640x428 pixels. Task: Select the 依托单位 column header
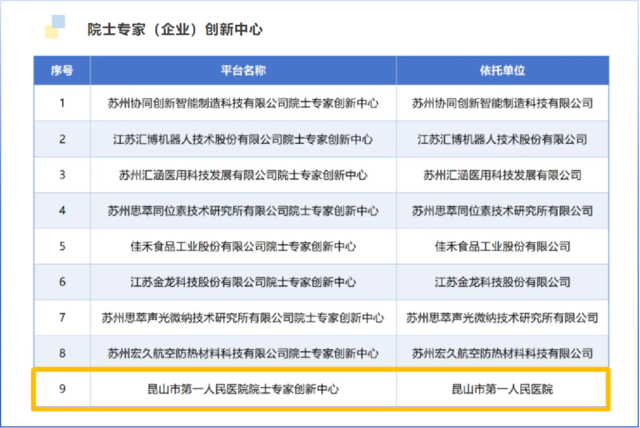click(x=502, y=71)
